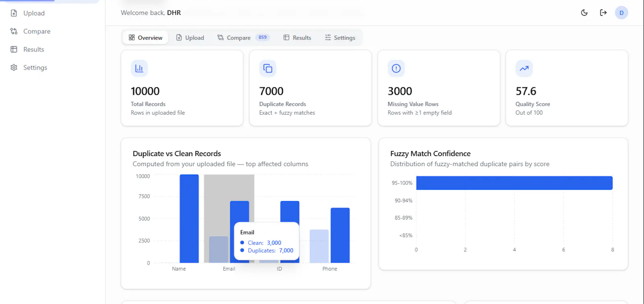The height and width of the screenshot is (304, 644).
Task: Click the 'Duplicate vs Clean Records' heading
Action: click(x=177, y=154)
